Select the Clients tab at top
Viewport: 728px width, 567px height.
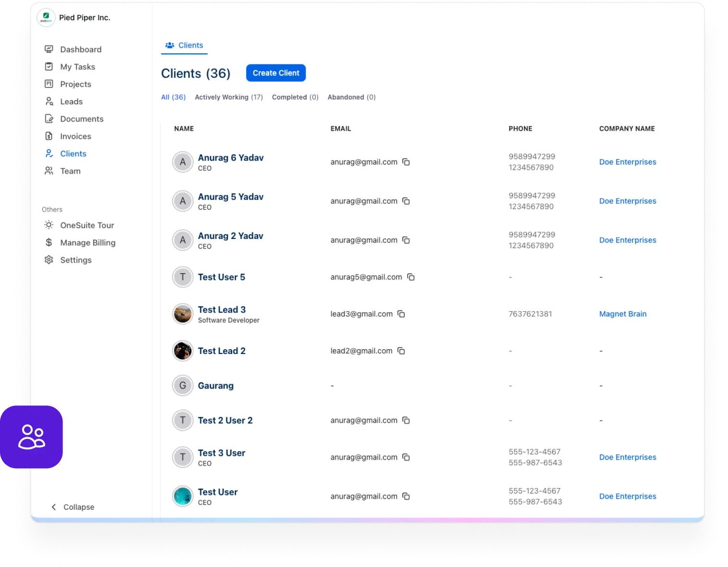(184, 45)
